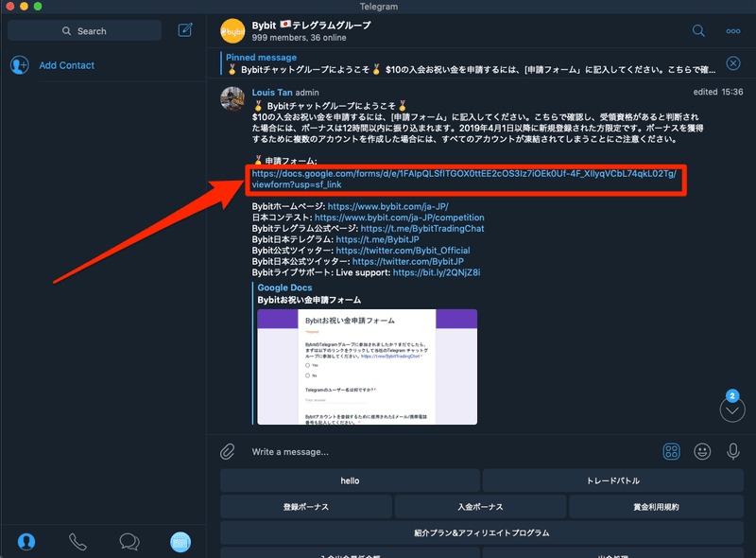The image size is (756, 558).
Task: Click the hello bot keyboard button
Action: tap(350, 480)
